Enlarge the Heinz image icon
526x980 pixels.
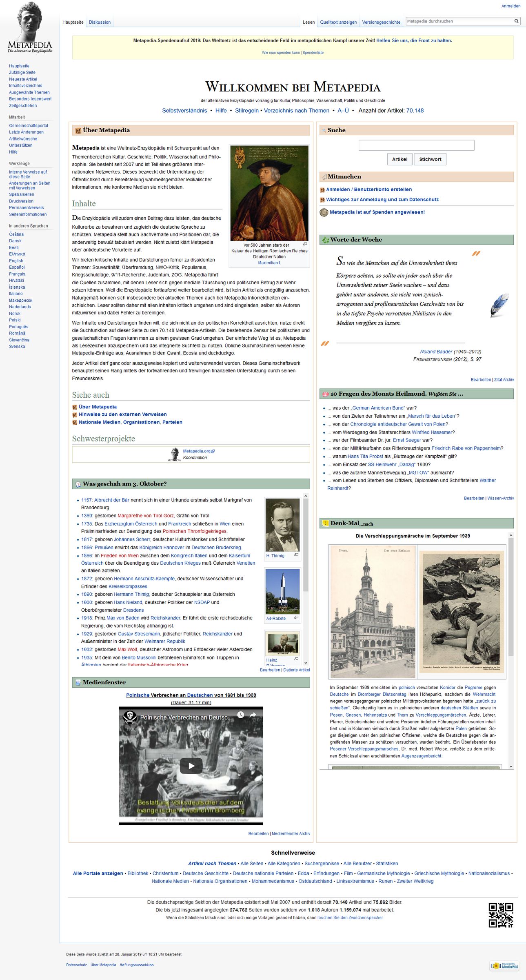[x=296, y=659]
